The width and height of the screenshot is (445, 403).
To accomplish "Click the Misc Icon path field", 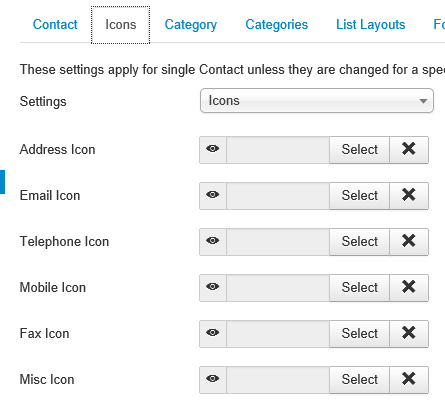I will pyautogui.click(x=278, y=380).
